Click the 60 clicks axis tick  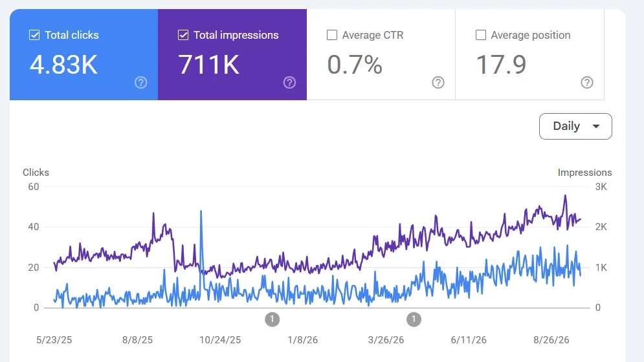coord(34,187)
